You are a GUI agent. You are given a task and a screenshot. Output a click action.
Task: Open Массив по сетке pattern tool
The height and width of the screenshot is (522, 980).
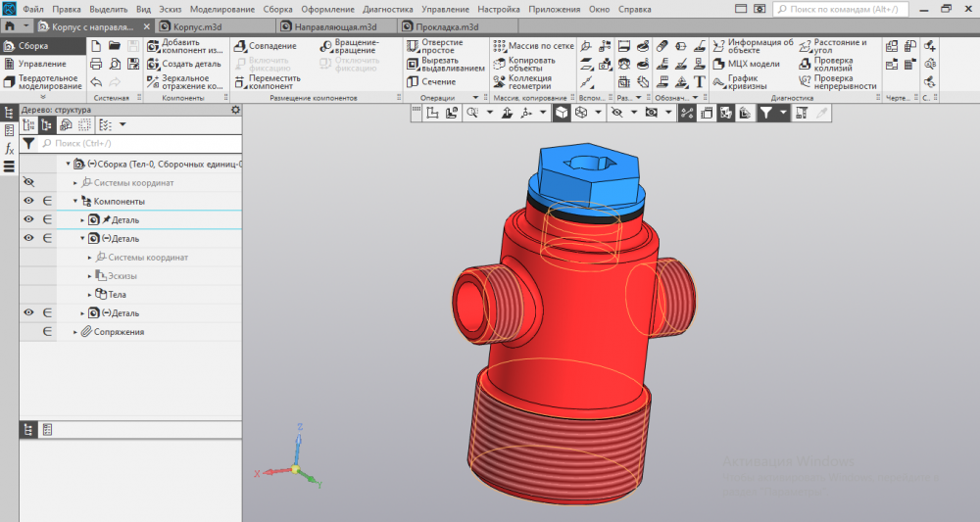[498, 46]
